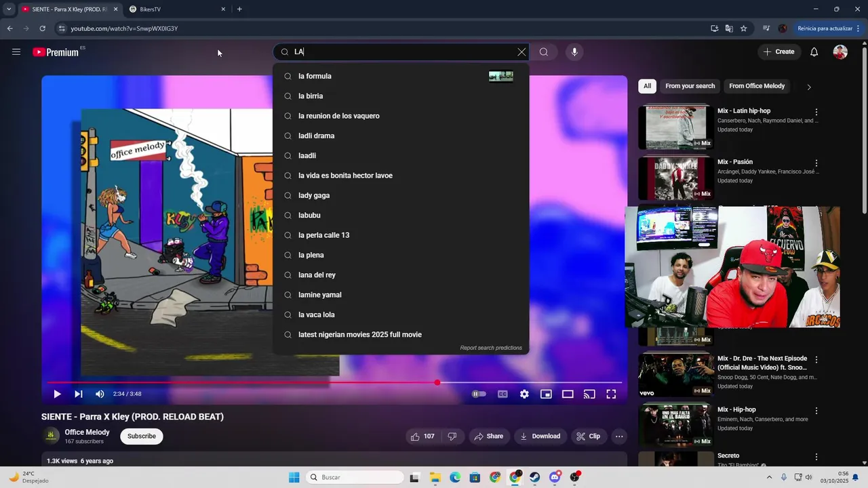Viewport: 868px width, 488px height.
Task: Clear the search box with the X
Action: click(x=521, y=52)
